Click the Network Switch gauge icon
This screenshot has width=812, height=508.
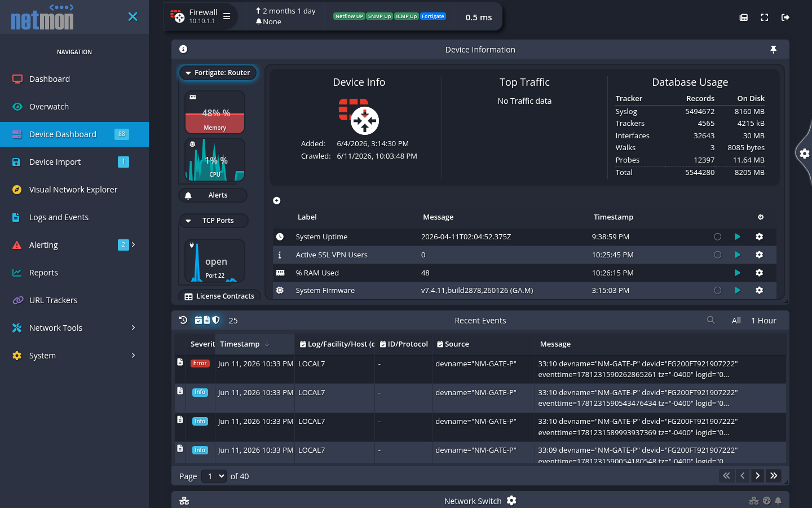pyautogui.click(x=766, y=501)
